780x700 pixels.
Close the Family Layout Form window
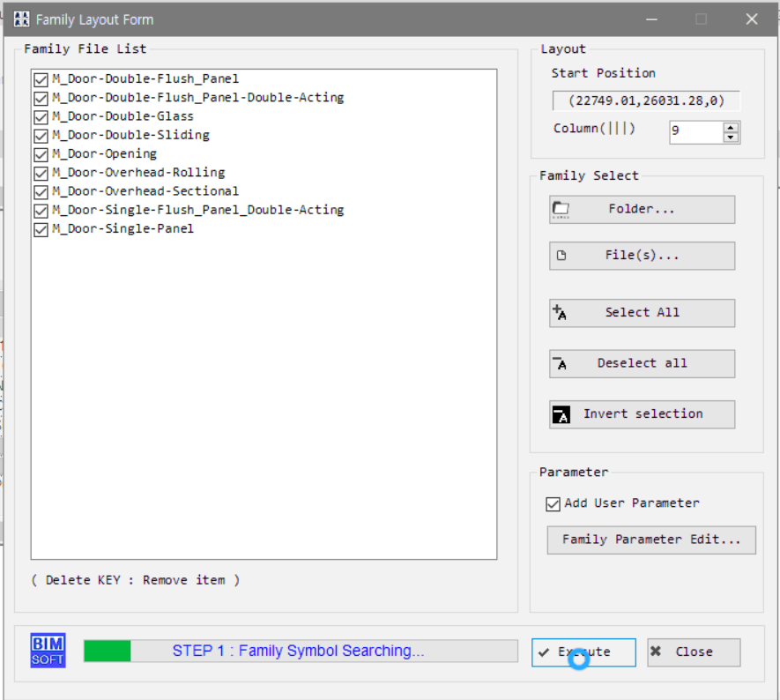pyautogui.click(x=752, y=19)
